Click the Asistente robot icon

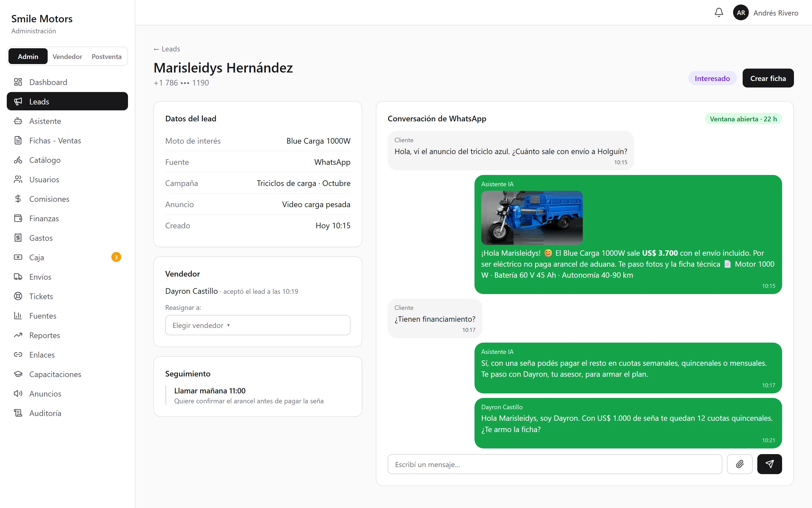pos(18,121)
